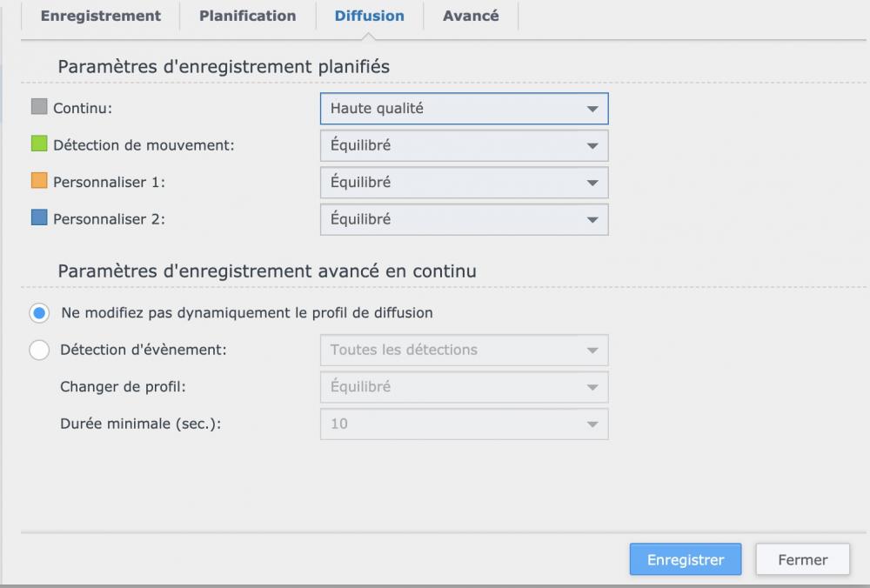Open the Personnaliser 1 profile dropdown

[464, 183]
